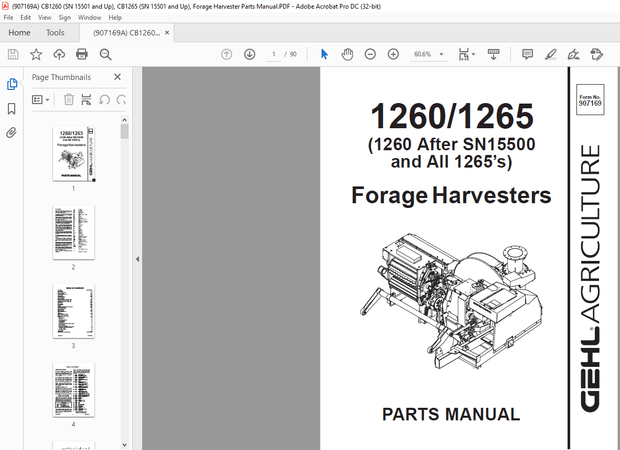Screen dimensions: 620x450
Task: Print the document using the printer icon
Action: [82, 54]
